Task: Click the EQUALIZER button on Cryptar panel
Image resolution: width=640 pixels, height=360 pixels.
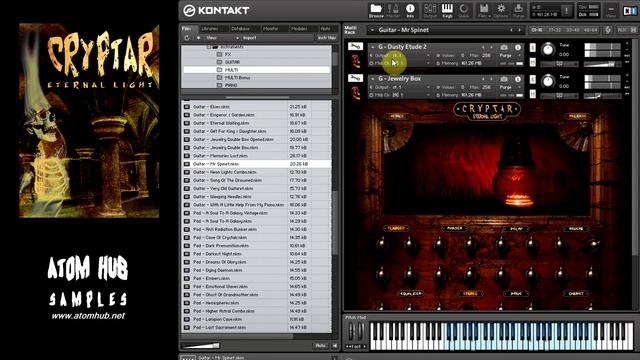Action: (411, 293)
